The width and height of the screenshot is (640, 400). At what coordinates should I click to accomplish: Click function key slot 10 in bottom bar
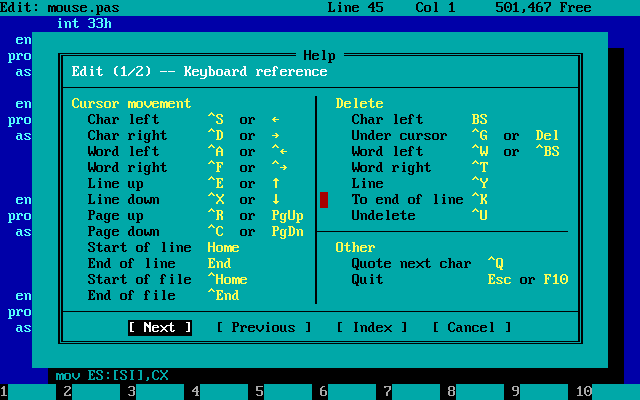coord(608,392)
